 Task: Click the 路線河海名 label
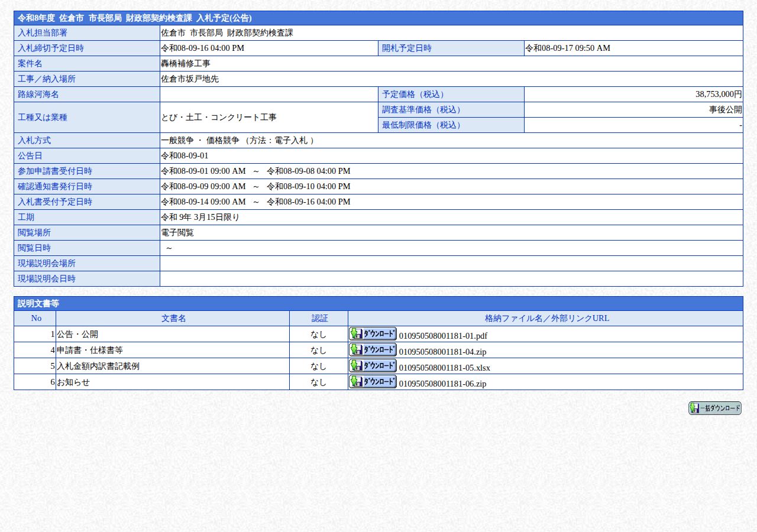[x=38, y=95]
